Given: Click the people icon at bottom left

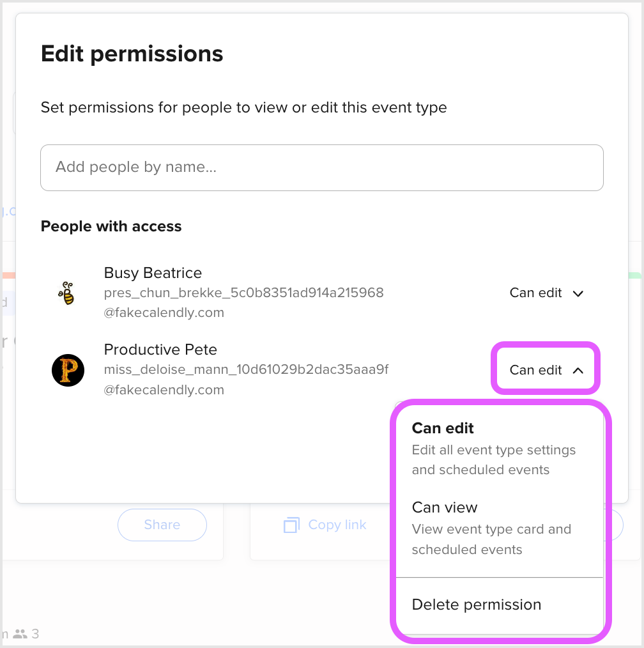Looking at the screenshot, I should (20, 634).
